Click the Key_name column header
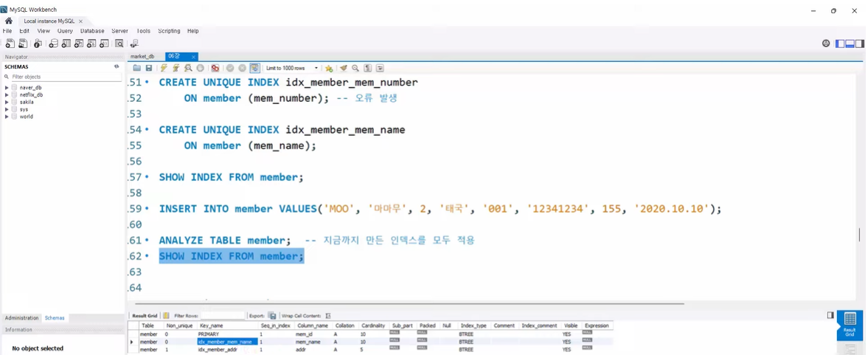Image resolution: width=868 pixels, height=355 pixels. (228, 325)
